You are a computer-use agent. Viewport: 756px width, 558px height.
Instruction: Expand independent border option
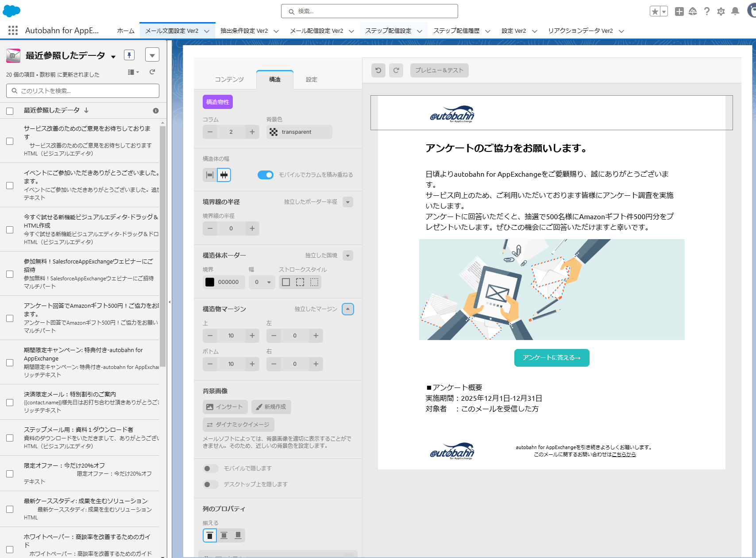pos(348,256)
